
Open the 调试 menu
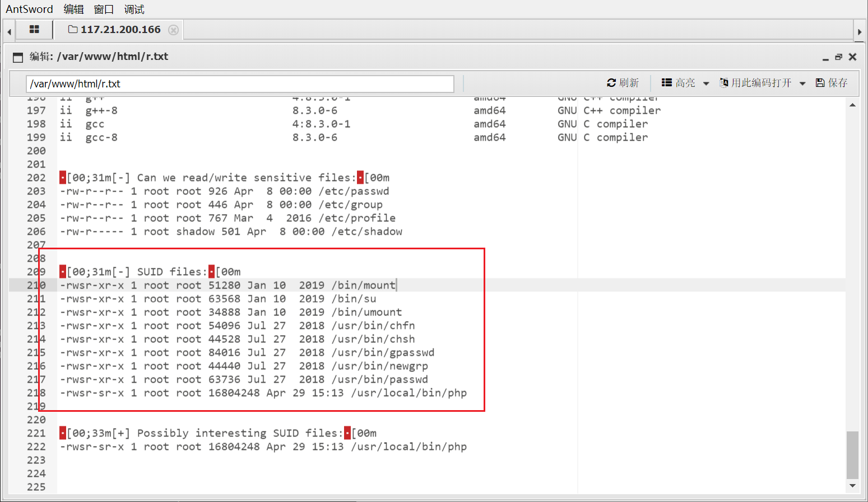134,9
